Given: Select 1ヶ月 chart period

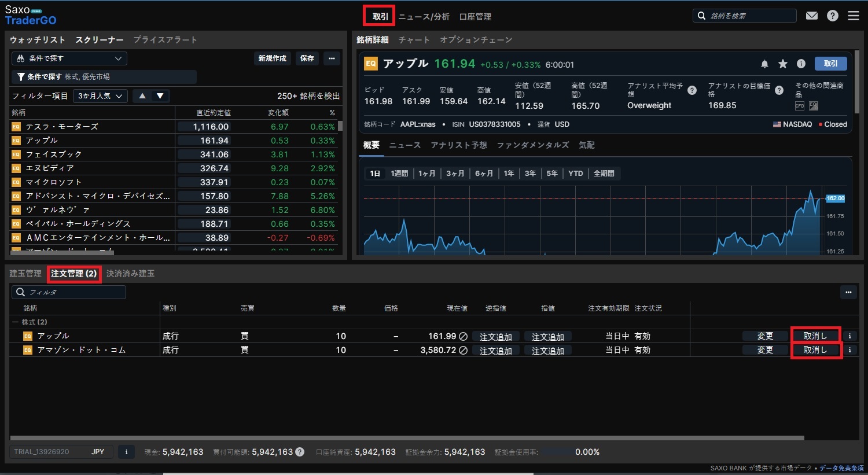Looking at the screenshot, I should (x=427, y=174).
